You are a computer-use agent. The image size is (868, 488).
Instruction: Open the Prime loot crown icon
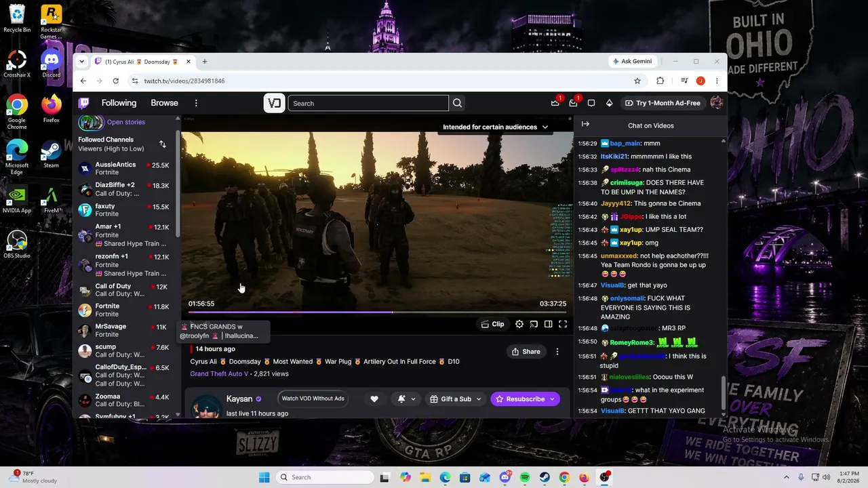pyautogui.click(x=555, y=103)
